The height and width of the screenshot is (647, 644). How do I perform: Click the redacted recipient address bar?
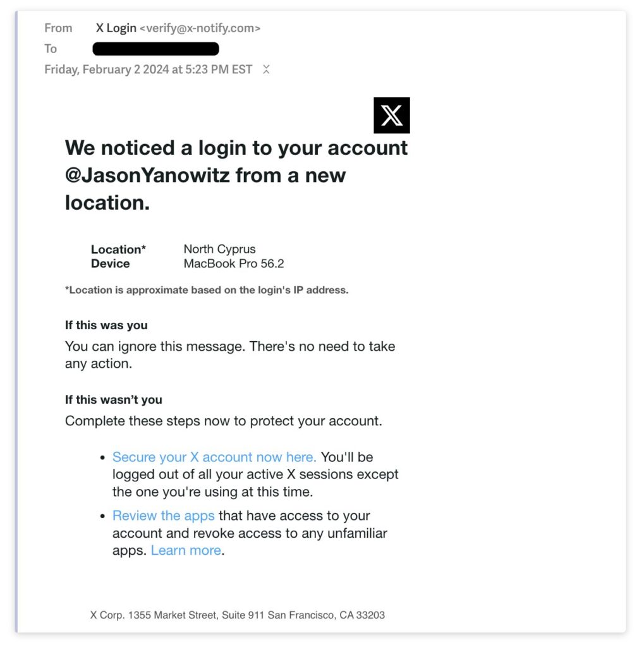pos(155,49)
